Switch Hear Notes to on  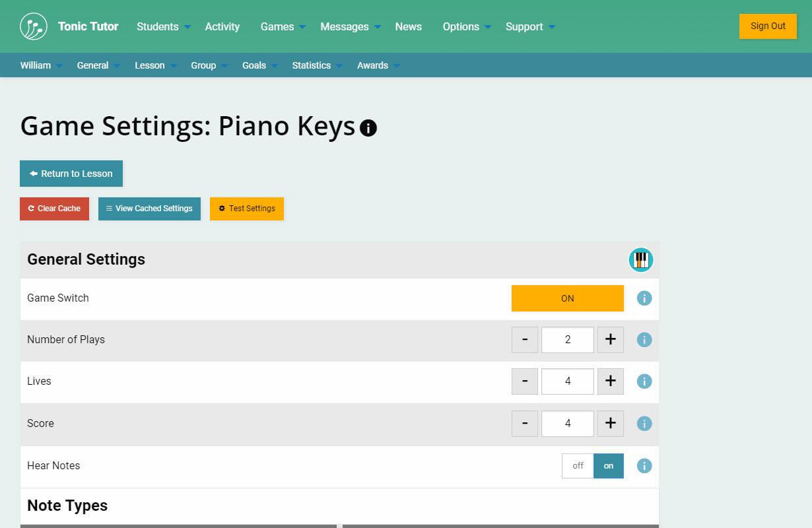tap(608, 466)
